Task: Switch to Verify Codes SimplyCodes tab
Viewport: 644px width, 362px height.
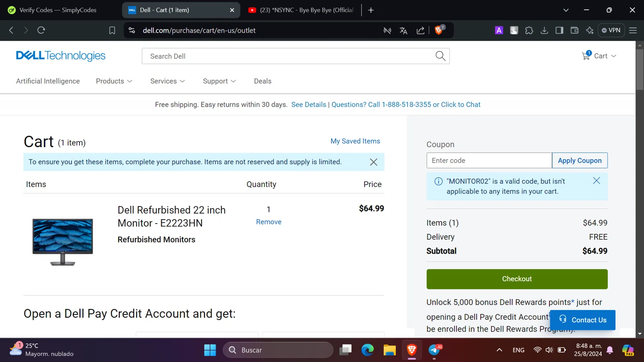Action: coord(58,10)
